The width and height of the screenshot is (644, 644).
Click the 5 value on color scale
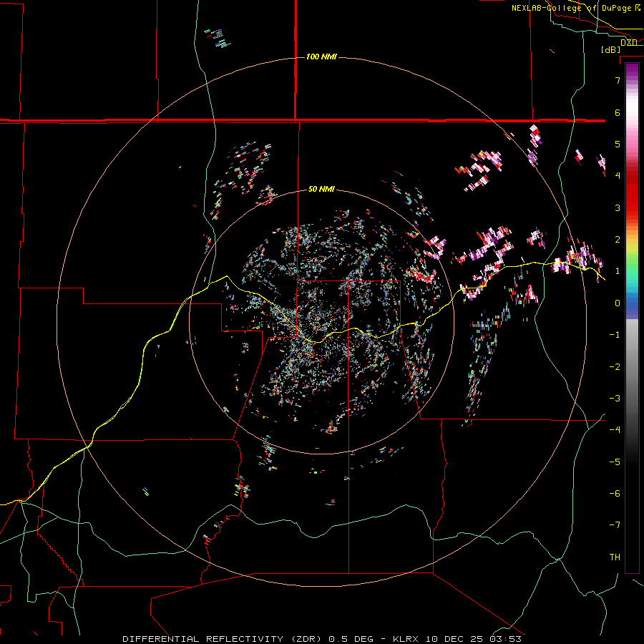coord(618,144)
